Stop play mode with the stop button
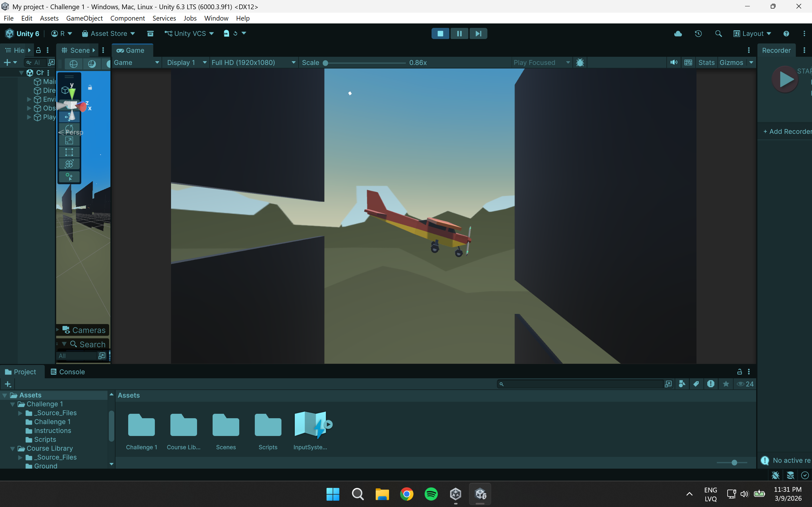This screenshot has width=812, height=507. coord(440,34)
